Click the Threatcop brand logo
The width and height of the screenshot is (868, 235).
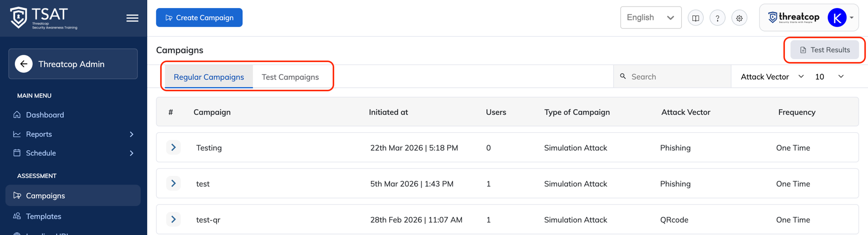[794, 18]
